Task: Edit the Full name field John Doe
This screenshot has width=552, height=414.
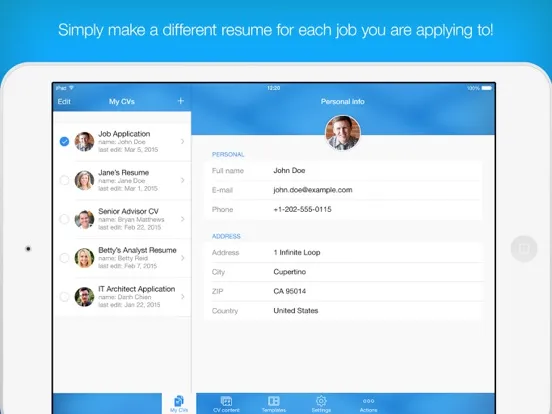Action: (343, 171)
